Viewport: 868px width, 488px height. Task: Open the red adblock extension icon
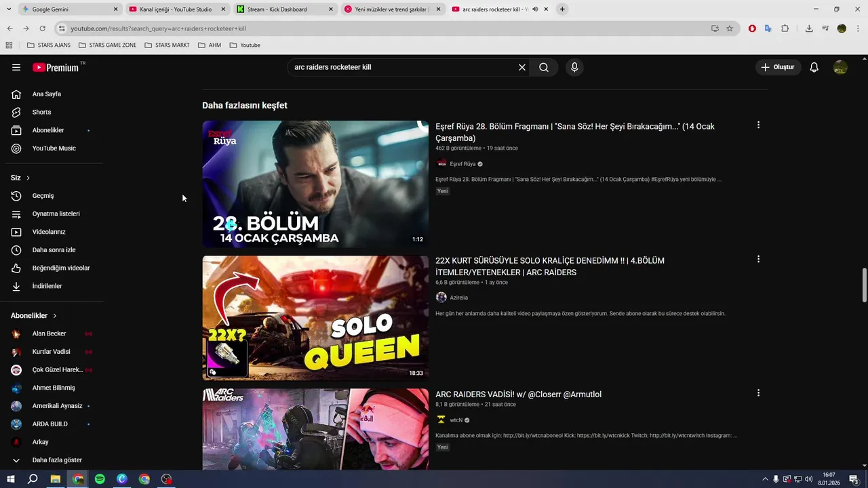752,28
